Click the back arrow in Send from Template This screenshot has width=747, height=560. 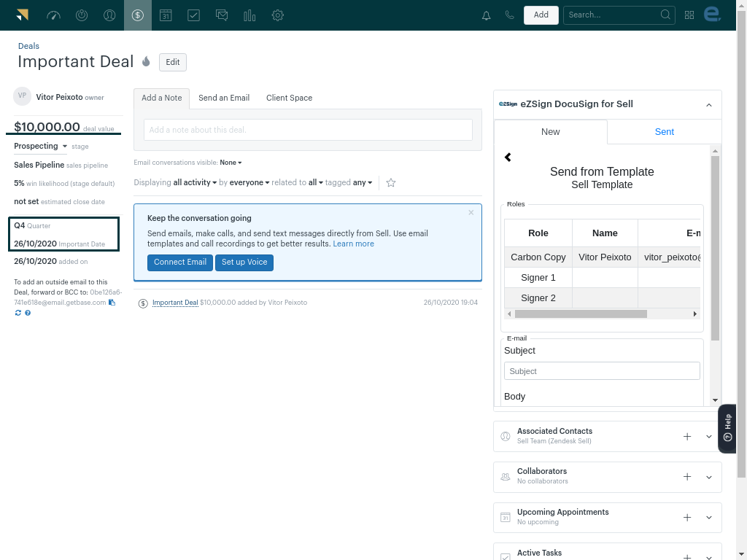[508, 157]
